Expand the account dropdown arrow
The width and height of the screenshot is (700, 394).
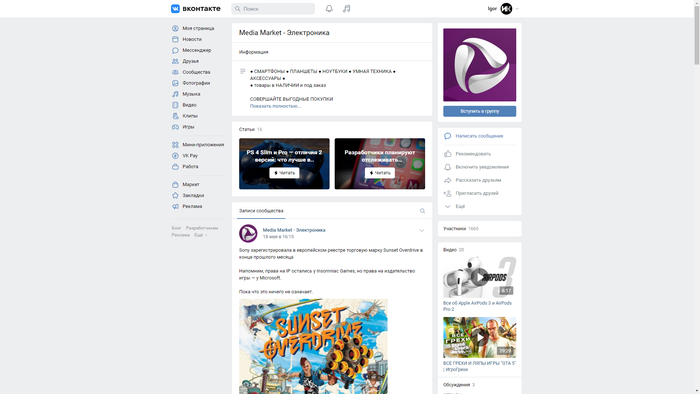(517, 9)
